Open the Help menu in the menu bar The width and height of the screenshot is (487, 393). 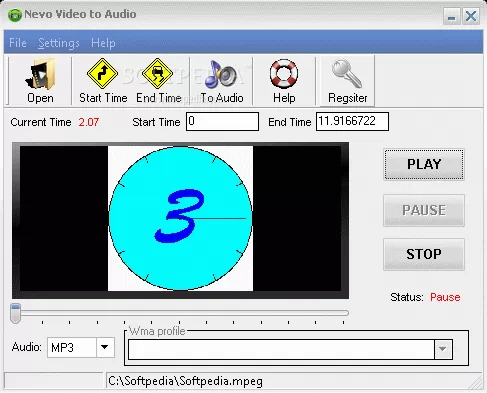coord(103,43)
